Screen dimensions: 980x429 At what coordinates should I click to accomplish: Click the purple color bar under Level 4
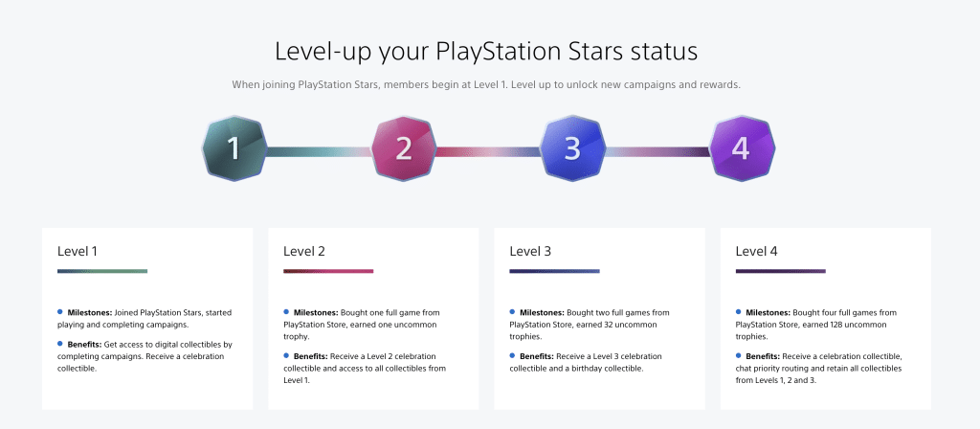coord(781,271)
